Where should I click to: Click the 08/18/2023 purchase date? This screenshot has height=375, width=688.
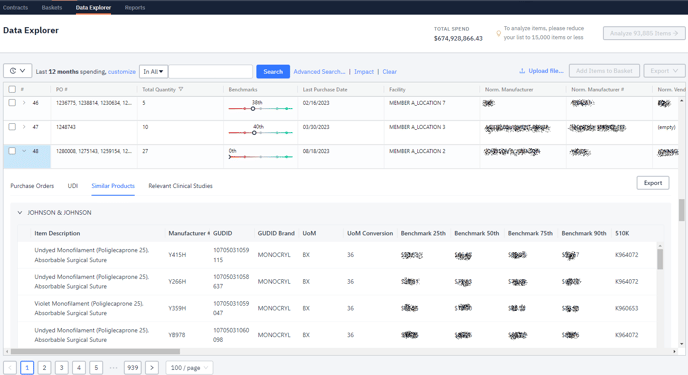point(316,151)
